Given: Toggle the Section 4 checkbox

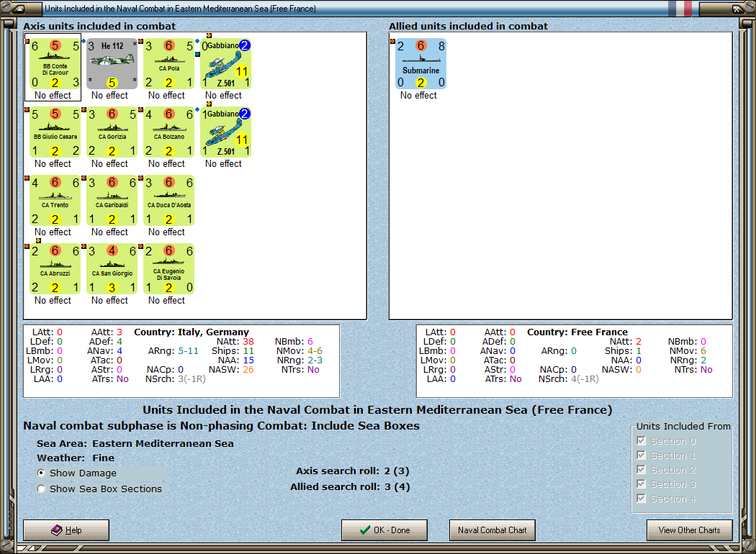Looking at the screenshot, I should (641, 499).
